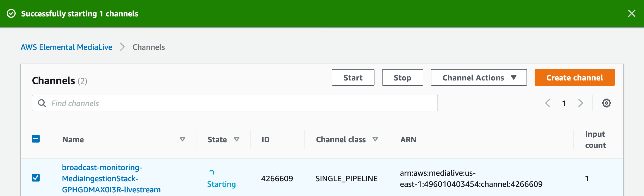644x196 pixels.
Task: Go to next page arrow
Action: coord(581,103)
